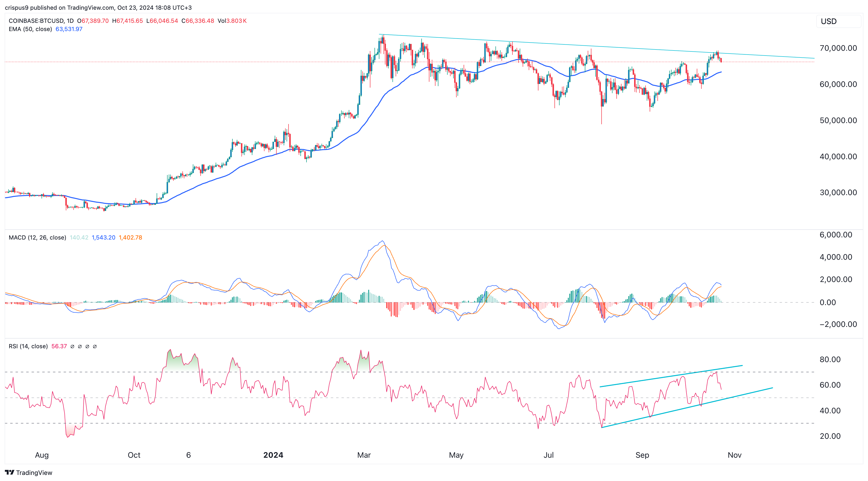Click the MACD 6,000.00 axis label
868x481 pixels.
(x=836, y=235)
